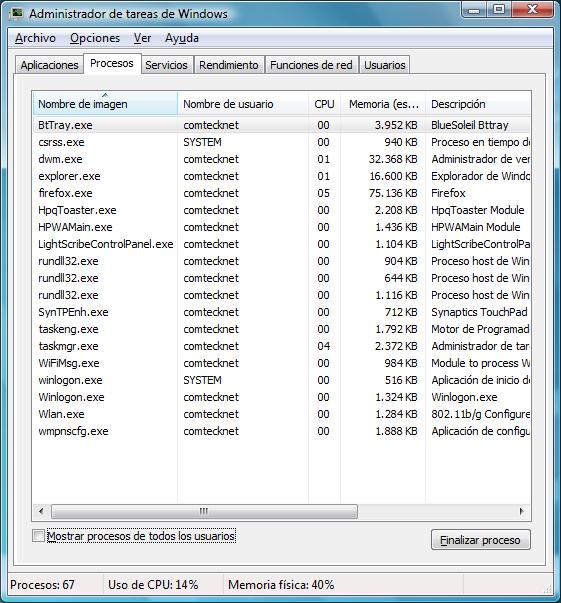The width and height of the screenshot is (561, 603).
Task: Select the LightScribeControlPanel.exe process
Action: 281,244
